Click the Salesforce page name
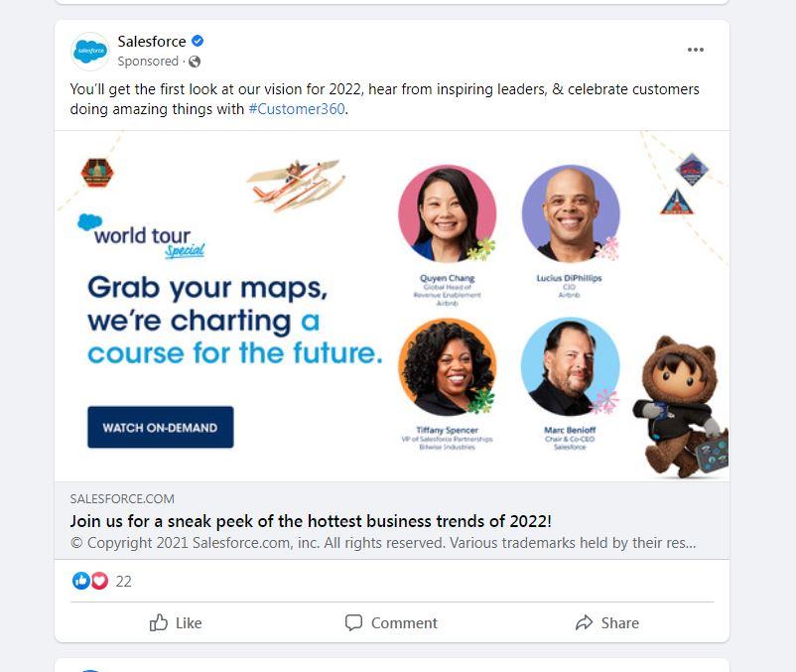Screen dimensions: 796x672 (152, 41)
